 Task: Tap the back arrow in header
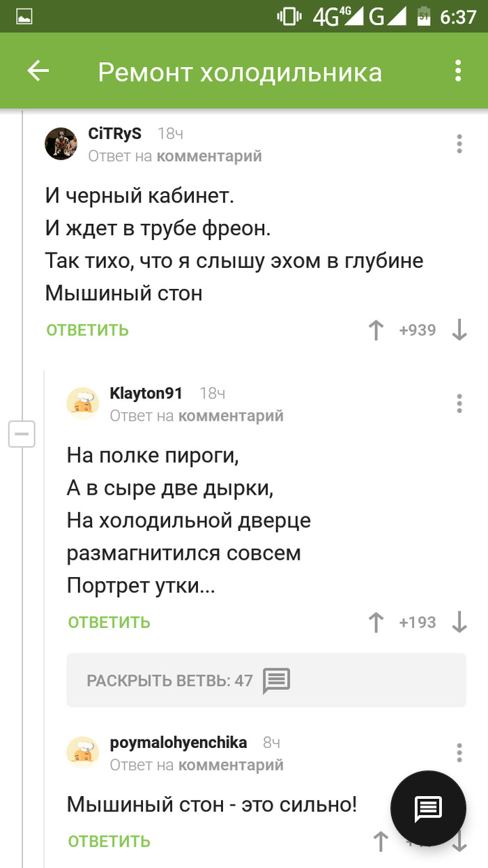tap(38, 71)
